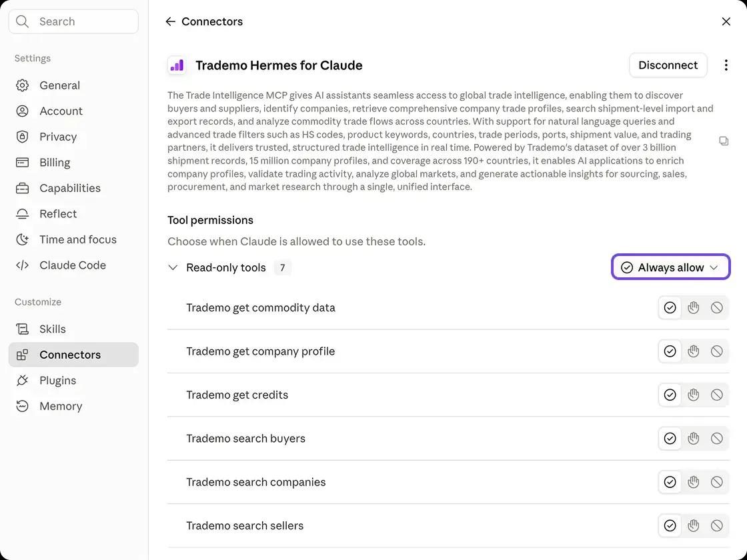Require approval for Trademo get company profile
Viewport: 747px width, 560px height.
tap(693, 351)
